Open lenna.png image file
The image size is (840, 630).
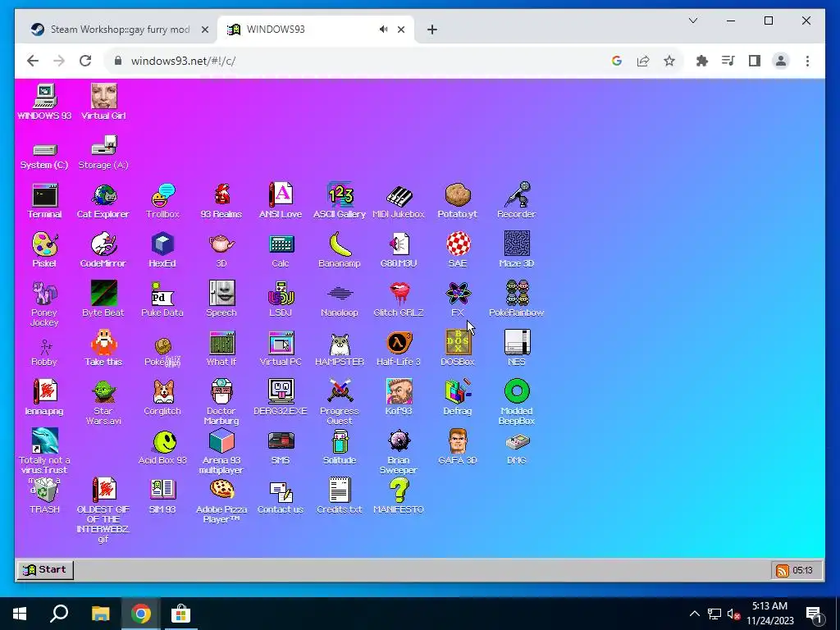click(45, 392)
